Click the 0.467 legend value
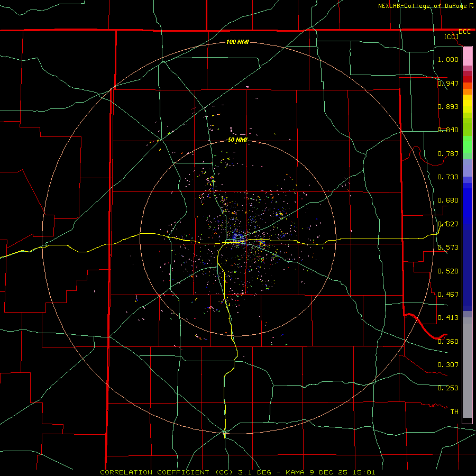476x476 pixels. (448, 295)
